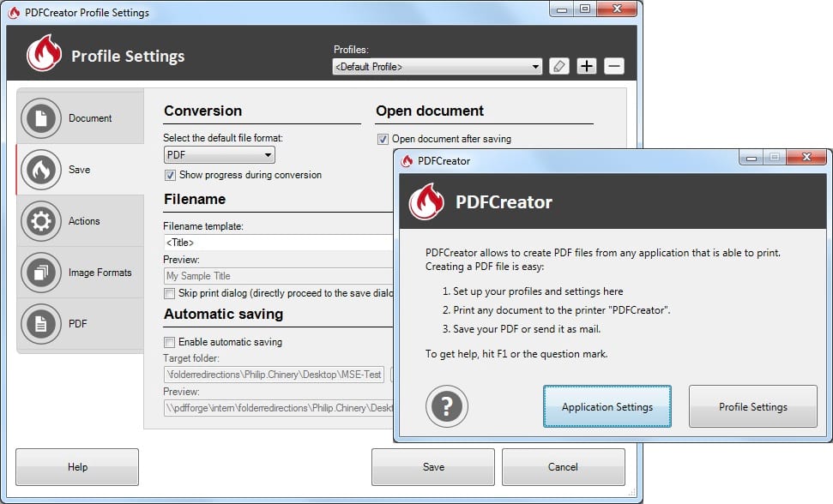This screenshot has width=833, height=504.
Task: Add a new profile with plus icon
Action: coord(587,66)
